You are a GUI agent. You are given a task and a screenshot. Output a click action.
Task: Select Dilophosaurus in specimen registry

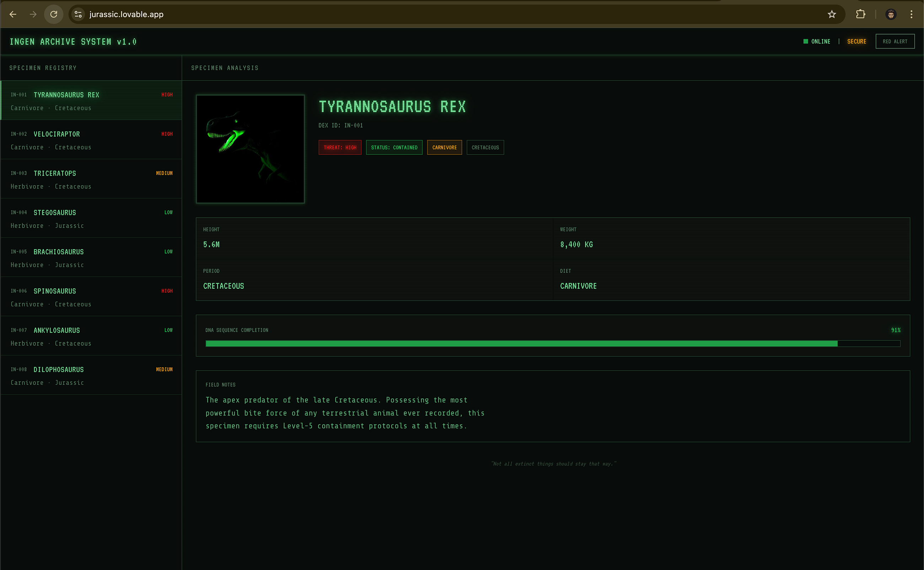[91, 375]
